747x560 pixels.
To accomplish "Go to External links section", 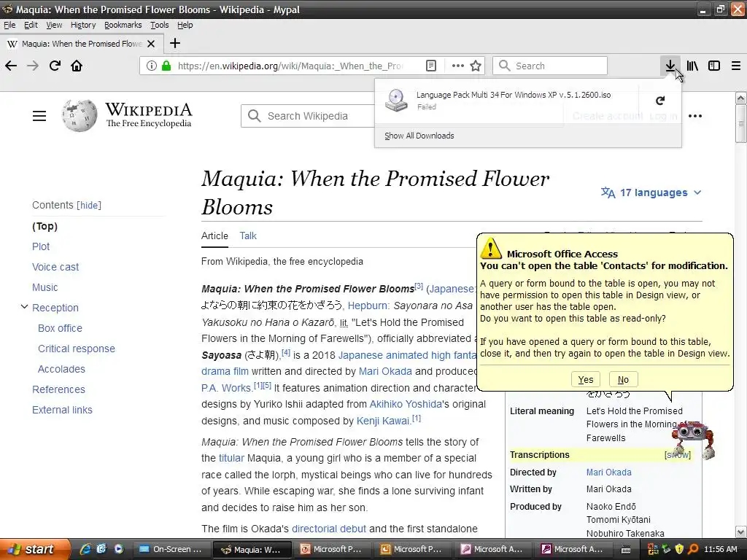I will (x=63, y=410).
